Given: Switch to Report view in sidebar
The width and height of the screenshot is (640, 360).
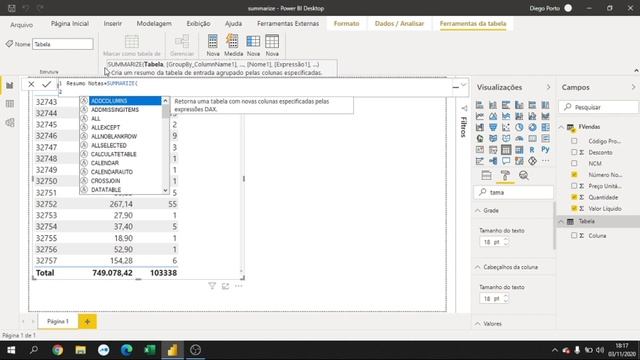Looking at the screenshot, I should [x=10, y=85].
